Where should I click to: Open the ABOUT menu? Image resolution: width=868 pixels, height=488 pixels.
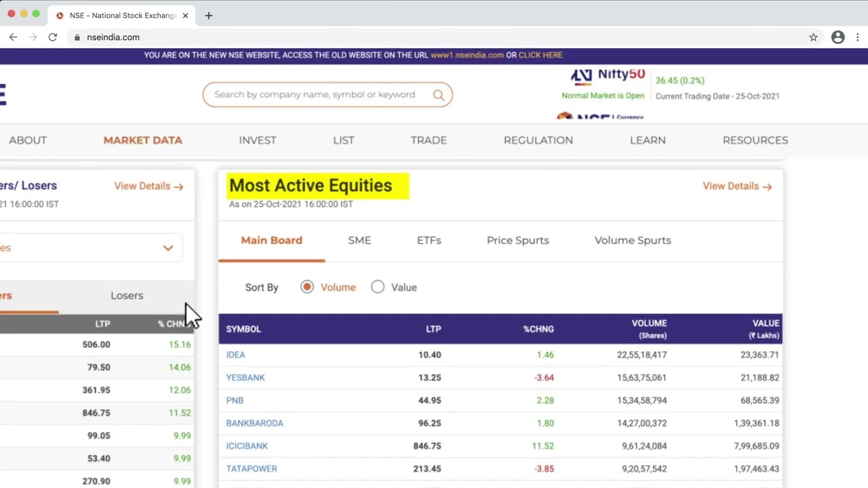coord(28,140)
